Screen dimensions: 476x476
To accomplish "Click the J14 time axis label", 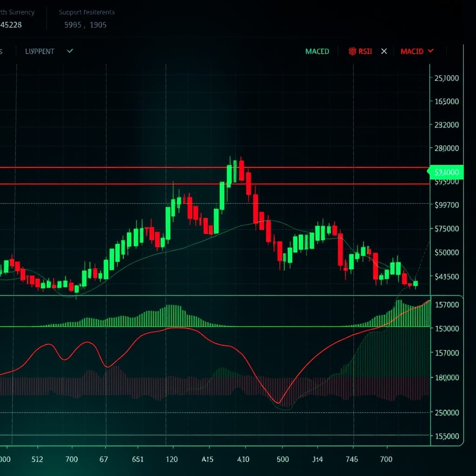I will point(317,459).
